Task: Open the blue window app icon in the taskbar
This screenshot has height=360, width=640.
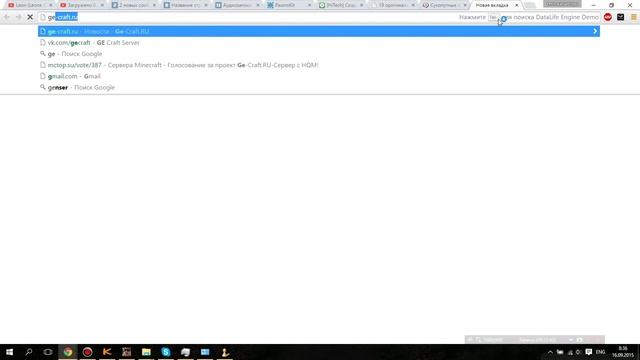Action: [x=205, y=352]
